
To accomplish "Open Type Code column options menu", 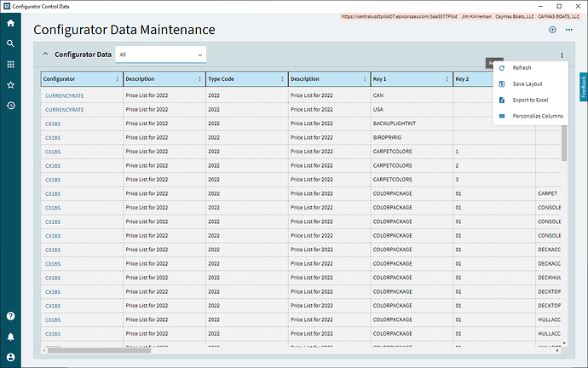I will click(x=282, y=79).
